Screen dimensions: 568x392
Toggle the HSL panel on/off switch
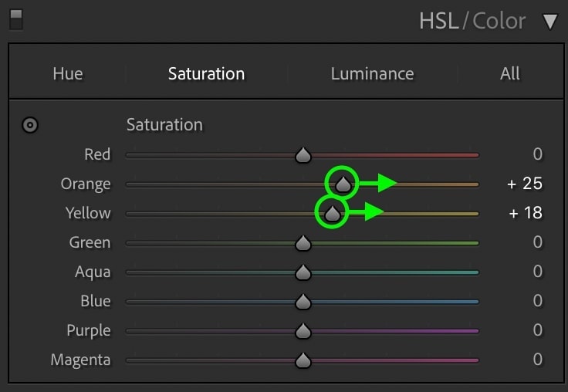(15, 20)
